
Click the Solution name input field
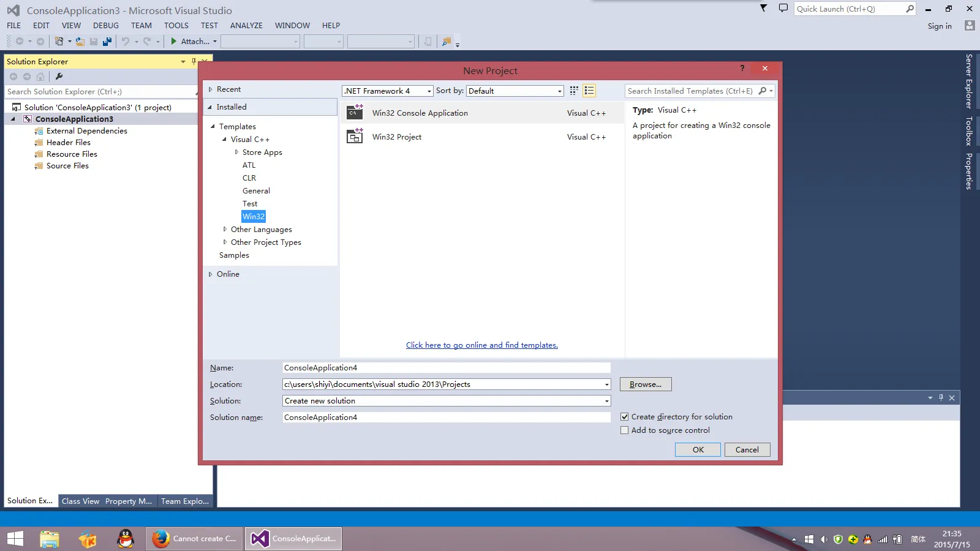pyautogui.click(x=447, y=418)
